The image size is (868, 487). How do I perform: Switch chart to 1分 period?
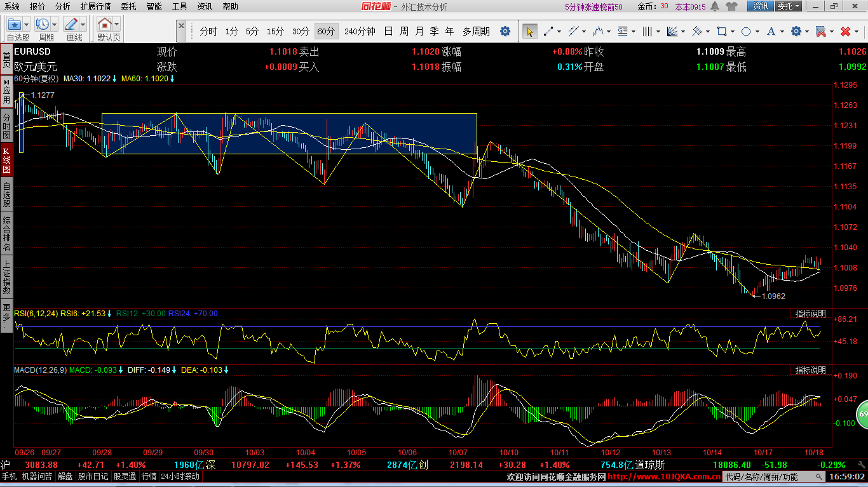(x=232, y=31)
